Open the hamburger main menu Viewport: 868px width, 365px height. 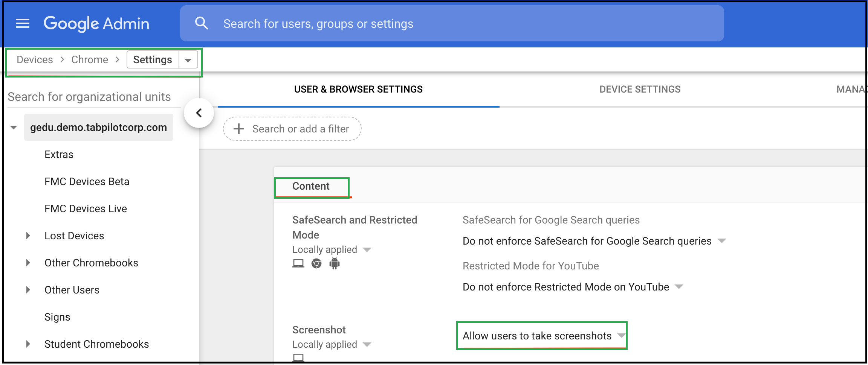click(x=23, y=24)
